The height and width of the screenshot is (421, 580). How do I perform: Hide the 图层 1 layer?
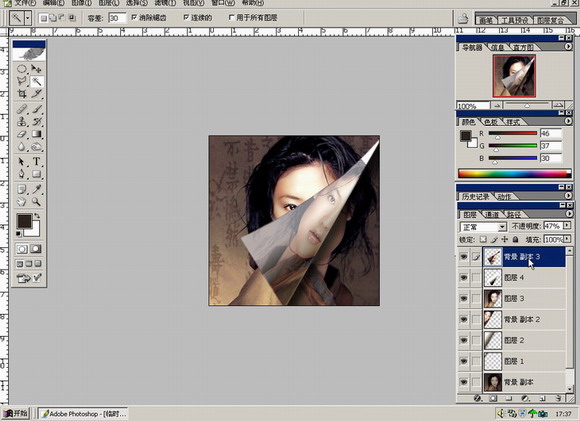[463, 361]
